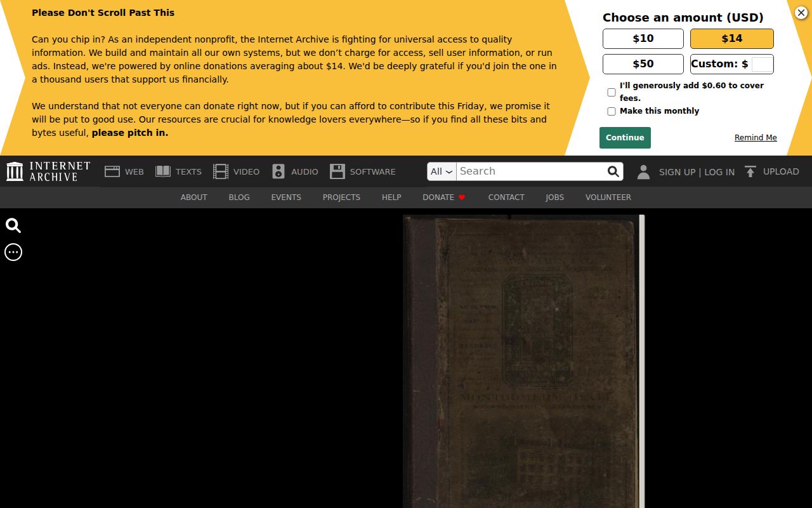Click the Log In link
Image resolution: width=812 pixels, height=508 pixels.
coord(719,172)
